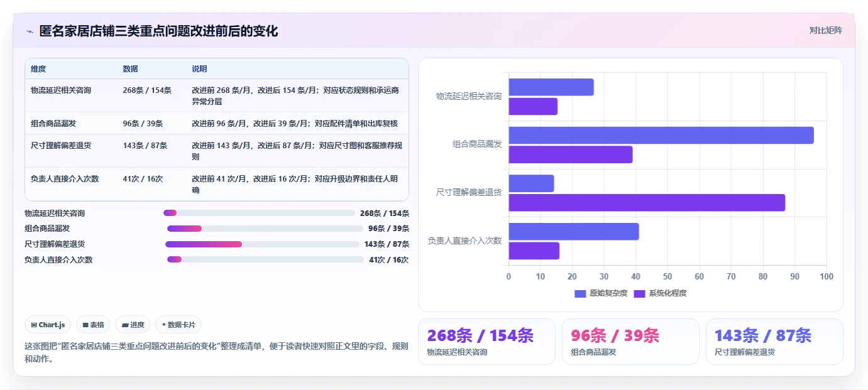Open the 143条 / 87条 data card
The width and height of the screenshot is (868, 390).
[x=774, y=341]
